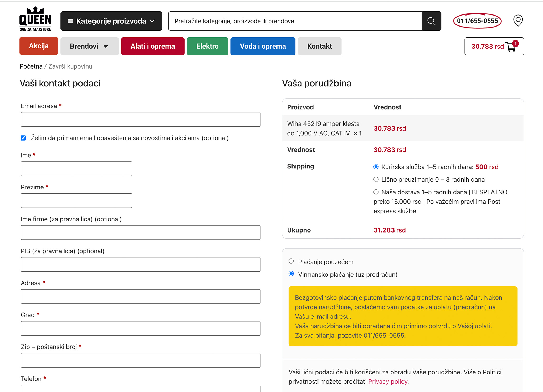Open the store location pin icon
The width and height of the screenshot is (543, 392).
[518, 20]
